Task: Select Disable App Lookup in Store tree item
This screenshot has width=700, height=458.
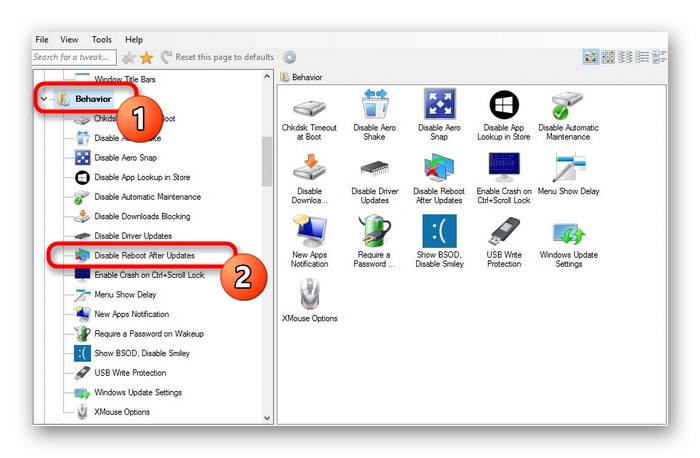Action: click(142, 177)
